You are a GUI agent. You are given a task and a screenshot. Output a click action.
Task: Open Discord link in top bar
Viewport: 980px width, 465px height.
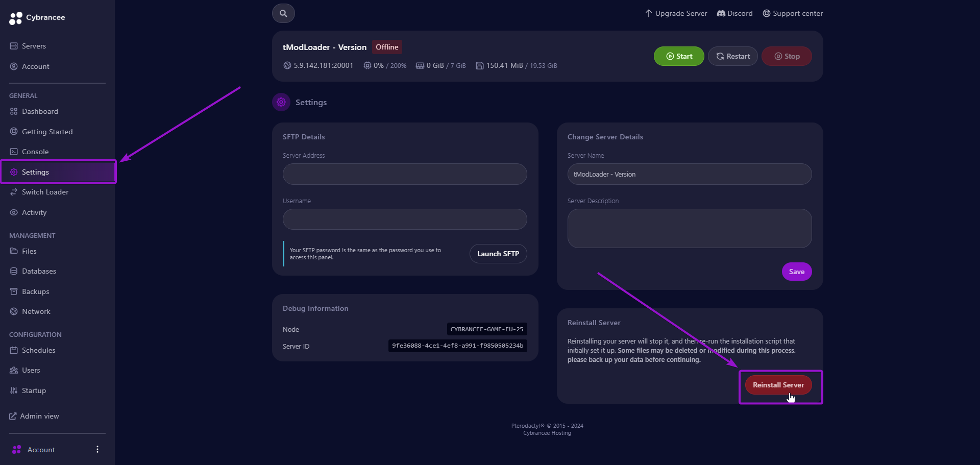coord(734,13)
